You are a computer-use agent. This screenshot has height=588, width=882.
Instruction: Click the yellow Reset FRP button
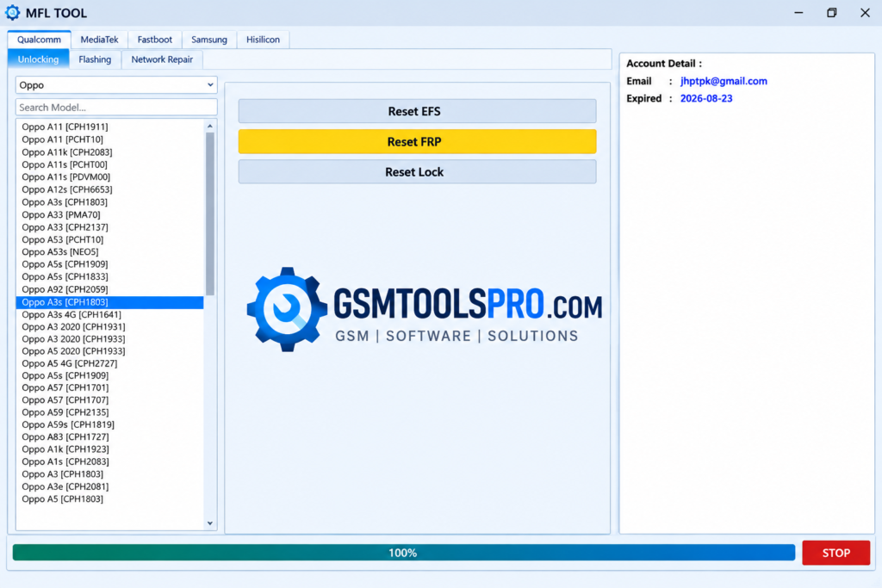pyautogui.click(x=417, y=142)
